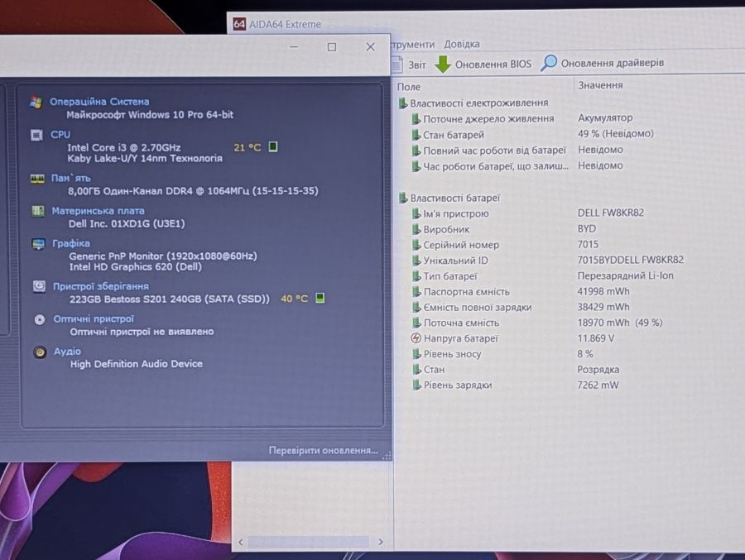745x560 pixels.
Task: Click the Звіт report toolbar button
Action: [x=409, y=65]
